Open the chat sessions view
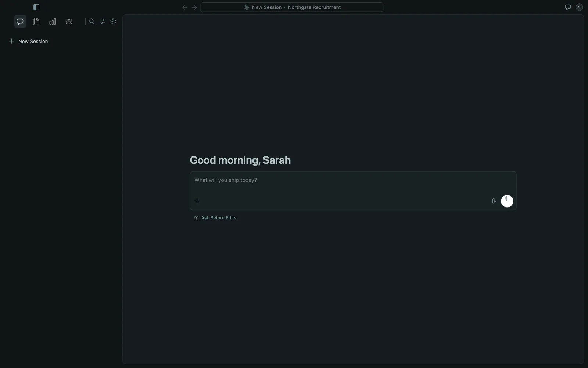 tap(20, 21)
